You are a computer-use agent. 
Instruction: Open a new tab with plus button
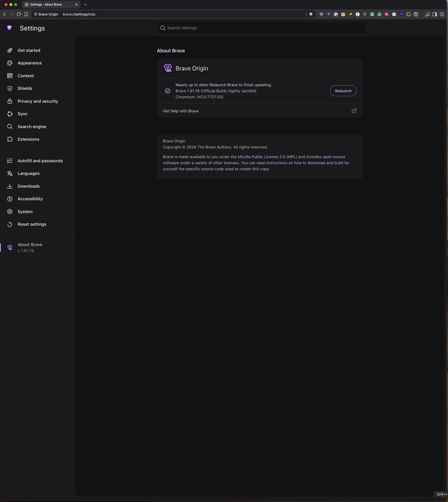coord(85,5)
